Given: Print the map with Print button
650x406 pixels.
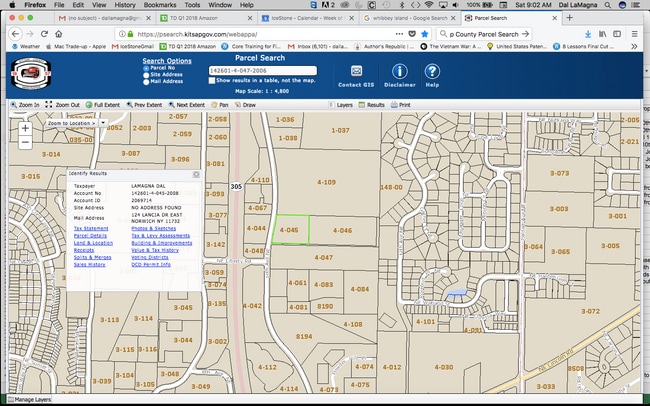Looking at the screenshot, I should (x=403, y=104).
